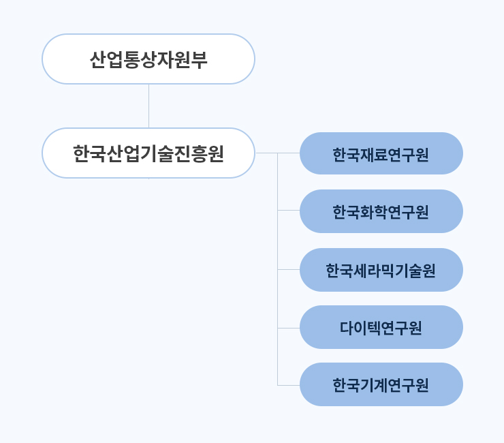Screen dimensions: 504x443
Task: Open the 다이텍연구원 box
Action: click(381, 327)
